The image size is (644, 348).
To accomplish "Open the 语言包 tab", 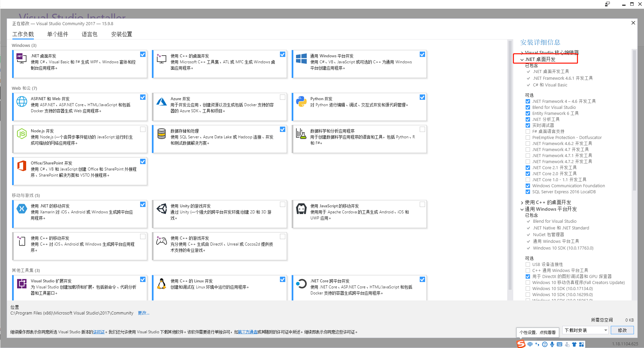I will click(89, 34).
